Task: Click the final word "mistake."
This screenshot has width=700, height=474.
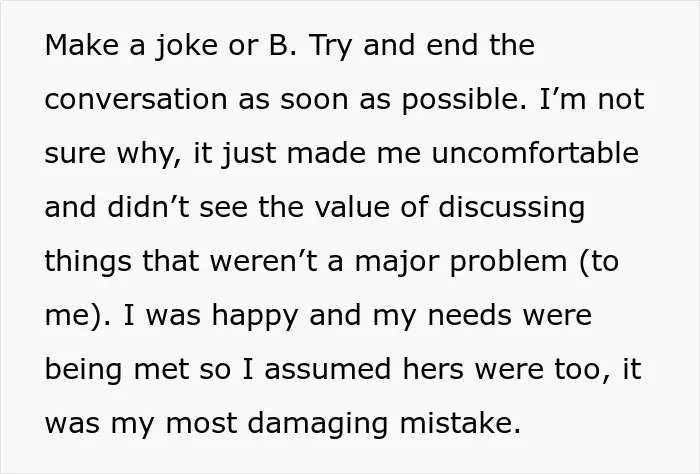Action: click(x=460, y=423)
